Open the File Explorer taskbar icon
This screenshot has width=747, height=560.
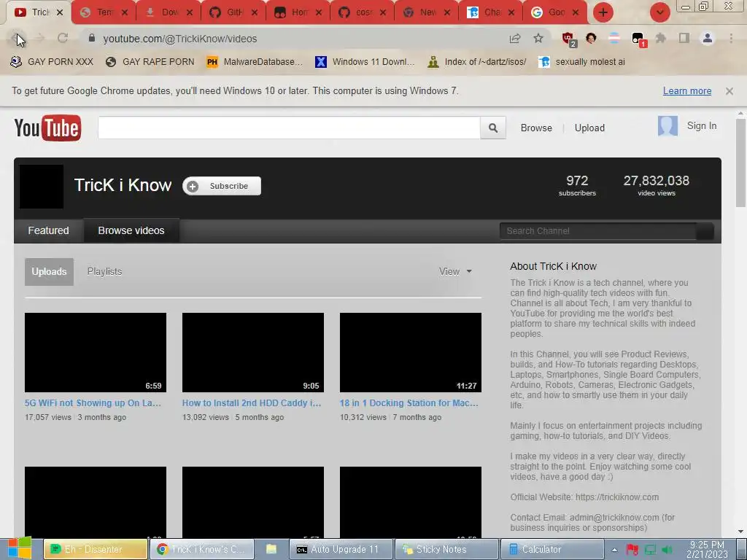tap(271, 549)
